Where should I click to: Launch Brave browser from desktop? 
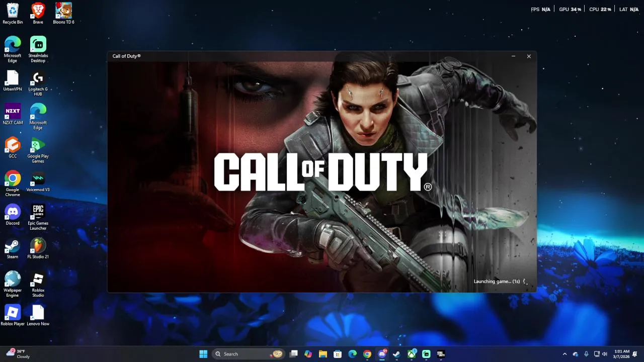38,14
